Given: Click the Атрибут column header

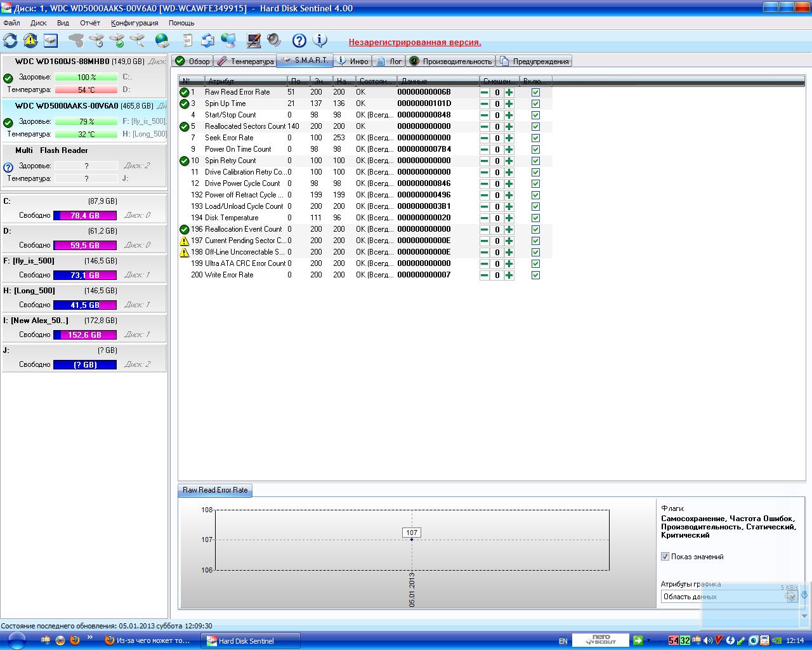Looking at the screenshot, I should point(246,81).
